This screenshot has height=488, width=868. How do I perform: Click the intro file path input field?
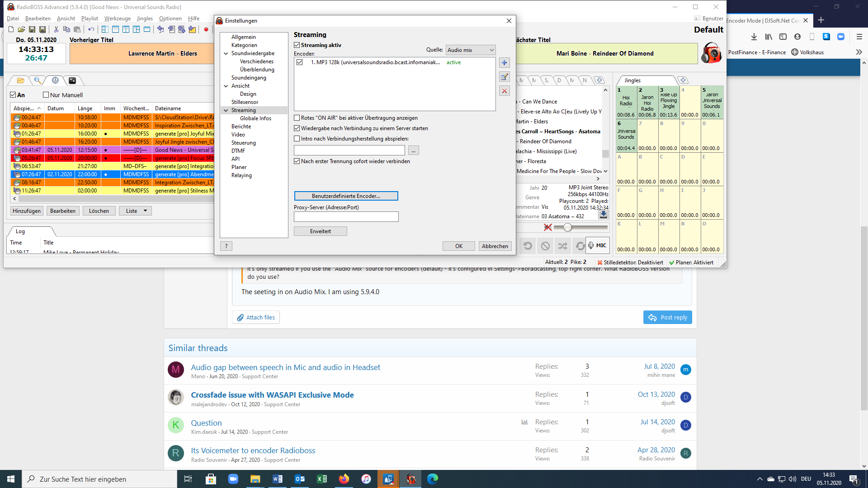[x=349, y=150]
